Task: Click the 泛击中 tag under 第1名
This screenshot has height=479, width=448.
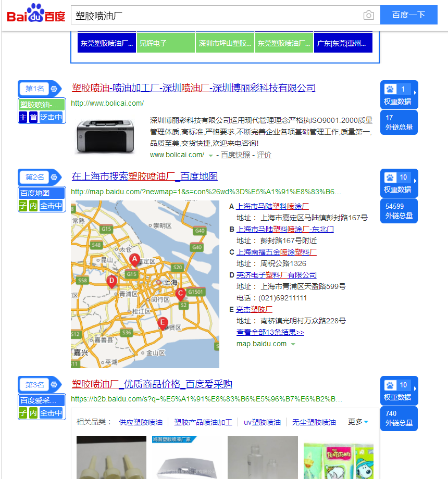Action: pos(51,117)
